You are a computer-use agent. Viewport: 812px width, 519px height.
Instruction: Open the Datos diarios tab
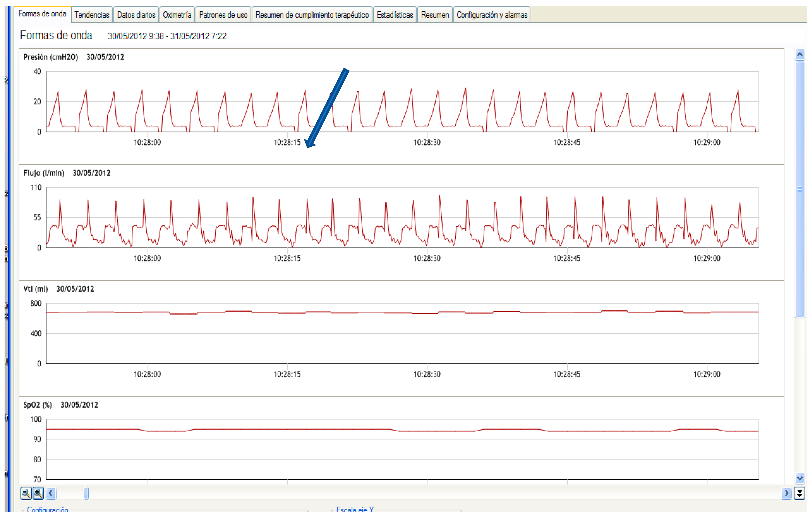(136, 15)
